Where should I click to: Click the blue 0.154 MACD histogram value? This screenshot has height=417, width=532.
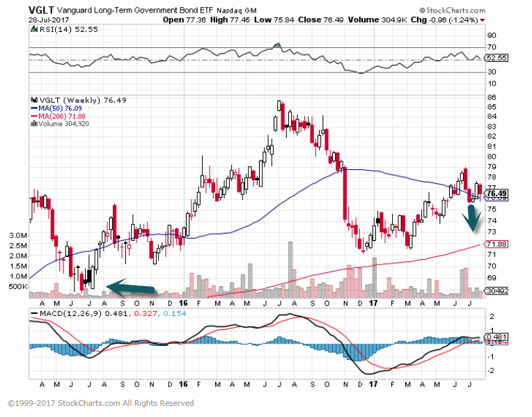pyautogui.click(x=175, y=313)
